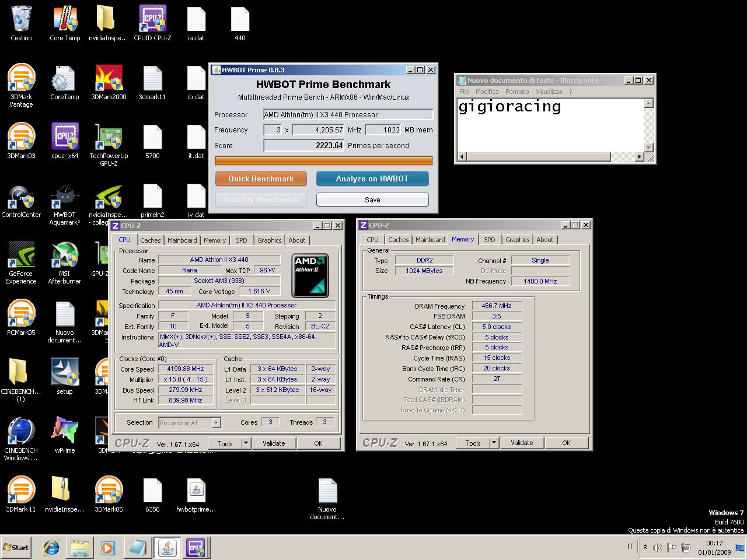Open ControlCenter shortcut
Image resolution: width=747 pixels, height=560 pixels.
pos(21,201)
